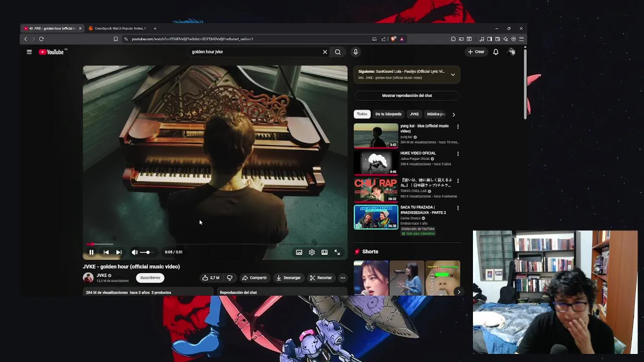Open SACA TU FRAZADA video thumbnail
The image size is (644, 362).
tap(376, 217)
